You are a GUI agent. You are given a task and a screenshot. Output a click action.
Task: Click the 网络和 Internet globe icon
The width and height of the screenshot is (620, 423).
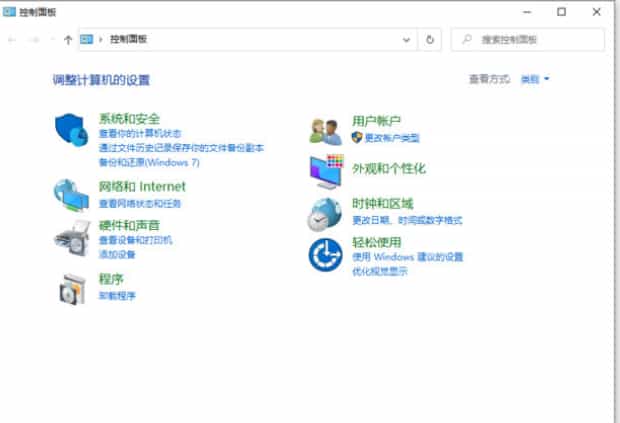point(72,194)
